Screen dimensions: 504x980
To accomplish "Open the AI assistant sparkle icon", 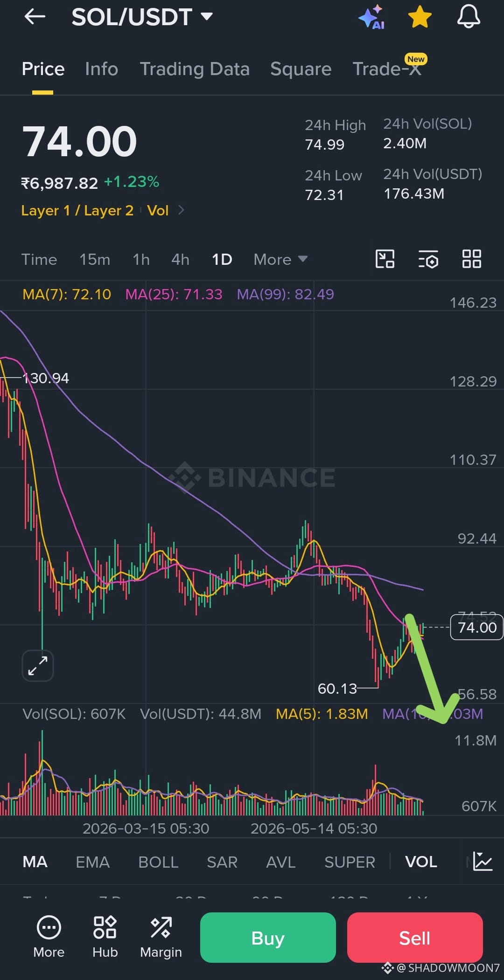I will (x=371, y=17).
